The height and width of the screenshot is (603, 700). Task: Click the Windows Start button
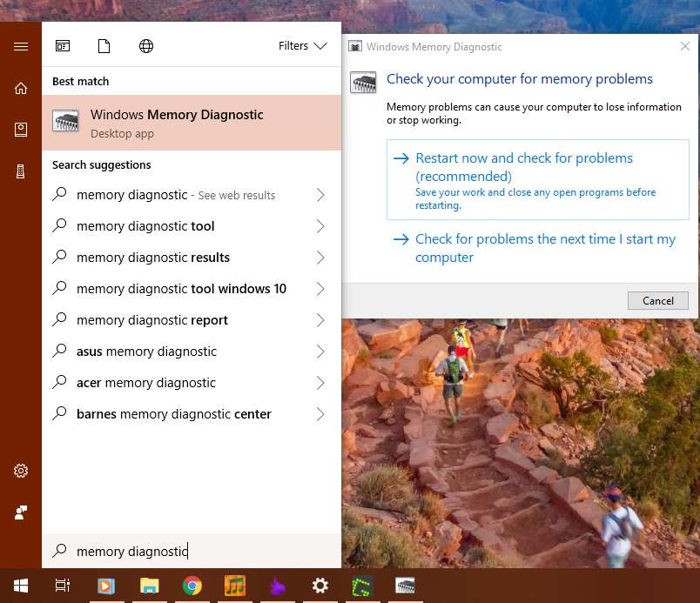pos(20,586)
